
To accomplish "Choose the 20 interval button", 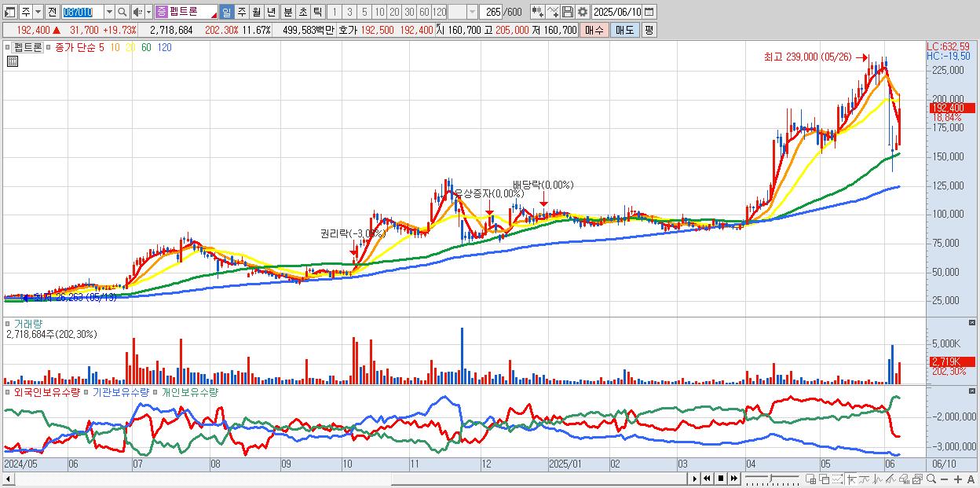I will coord(394,12).
